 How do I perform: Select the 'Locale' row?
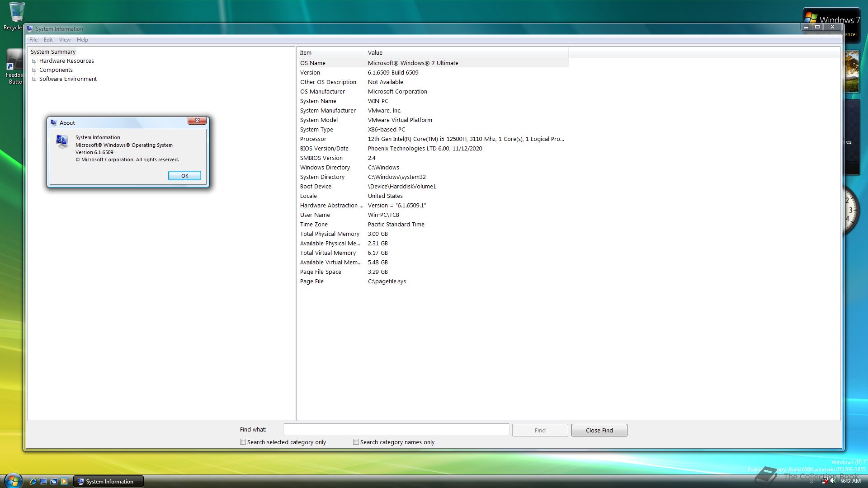click(x=433, y=196)
